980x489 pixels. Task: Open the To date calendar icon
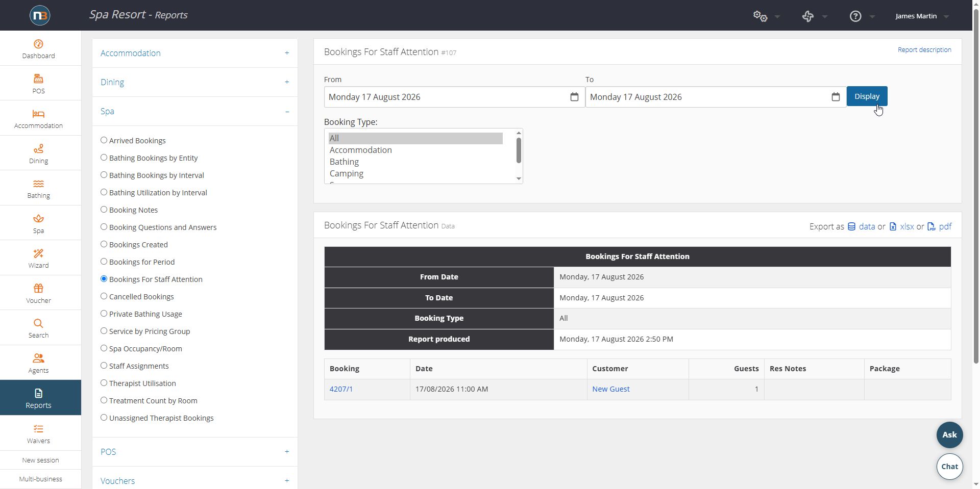click(x=836, y=97)
